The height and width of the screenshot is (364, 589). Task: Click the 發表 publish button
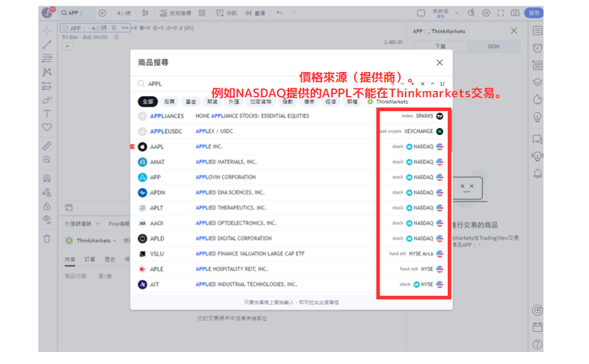pos(534,13)
